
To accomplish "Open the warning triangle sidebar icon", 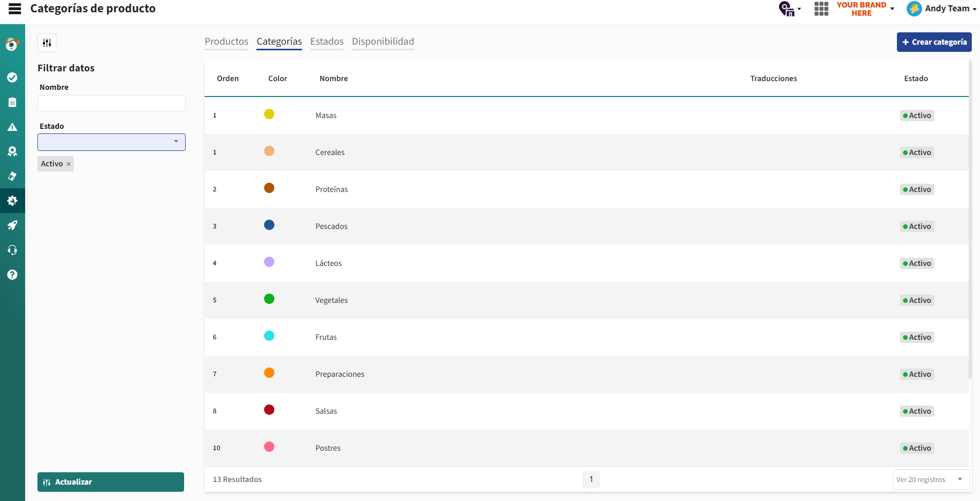I will [x=12, y=127].
